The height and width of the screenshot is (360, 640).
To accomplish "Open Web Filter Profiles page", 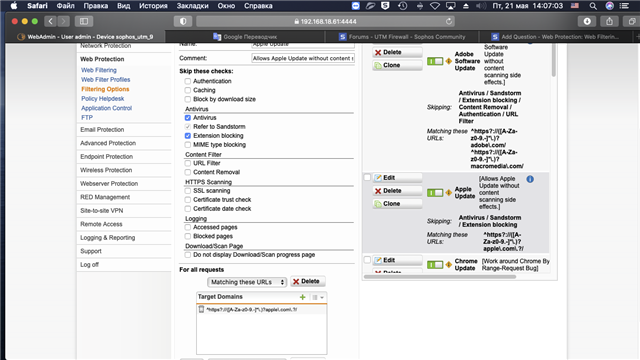I will coord(106,80).
